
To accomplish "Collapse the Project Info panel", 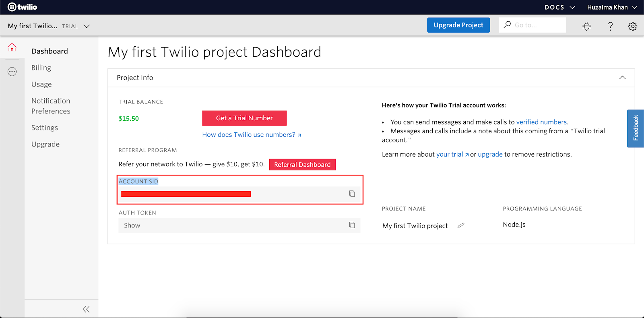I will point(622,77).
